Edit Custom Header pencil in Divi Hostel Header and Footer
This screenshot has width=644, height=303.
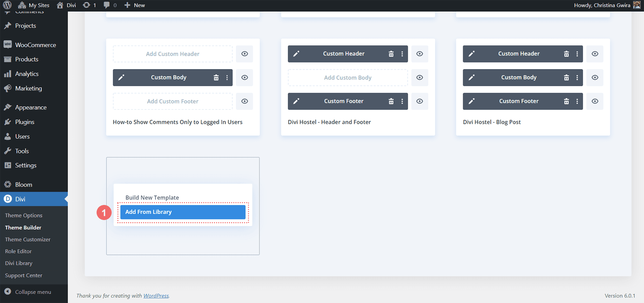(x=296, y=54)
